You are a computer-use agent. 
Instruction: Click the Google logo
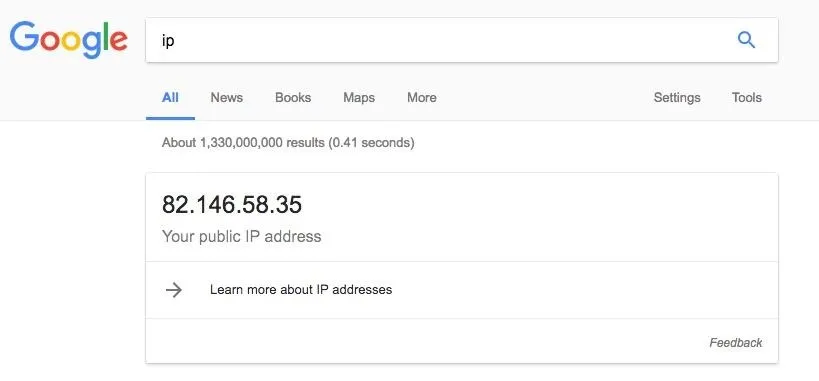[x=69, y=40]
